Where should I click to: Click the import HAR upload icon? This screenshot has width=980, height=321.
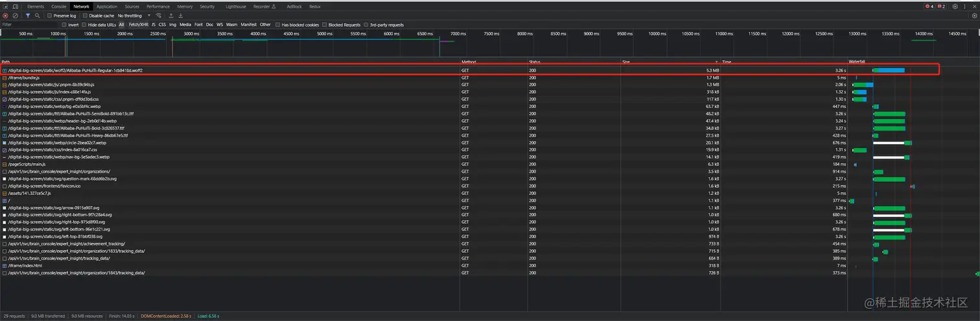click(x=170, y=16)
